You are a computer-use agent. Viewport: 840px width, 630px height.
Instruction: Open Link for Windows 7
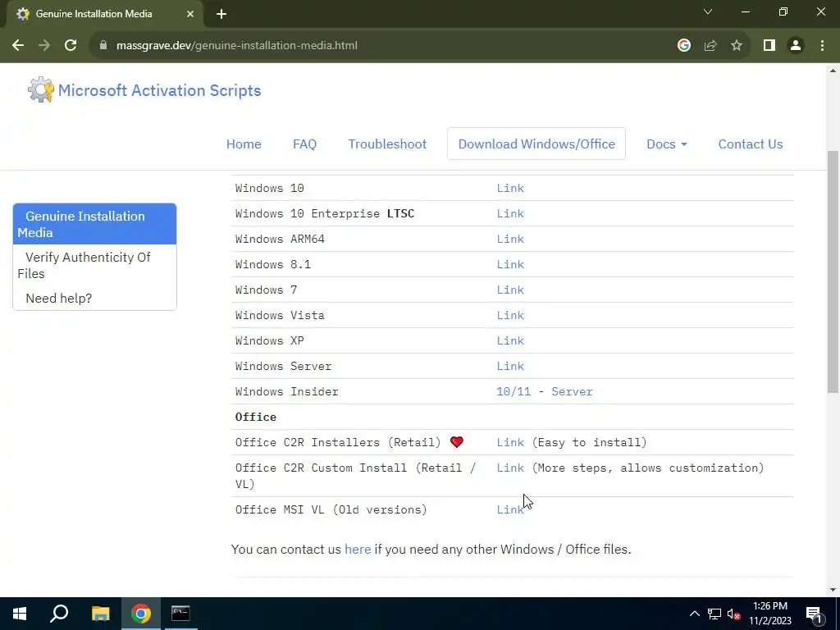pos(510,290)
